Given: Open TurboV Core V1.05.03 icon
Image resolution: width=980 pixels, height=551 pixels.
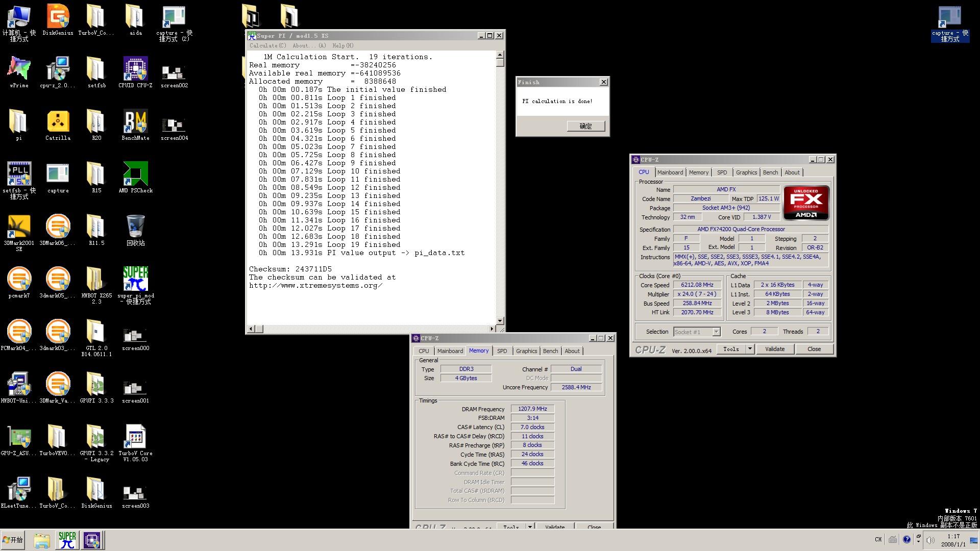Looking at the screenshot, I should pyautogui.click(x=135, y=443).
